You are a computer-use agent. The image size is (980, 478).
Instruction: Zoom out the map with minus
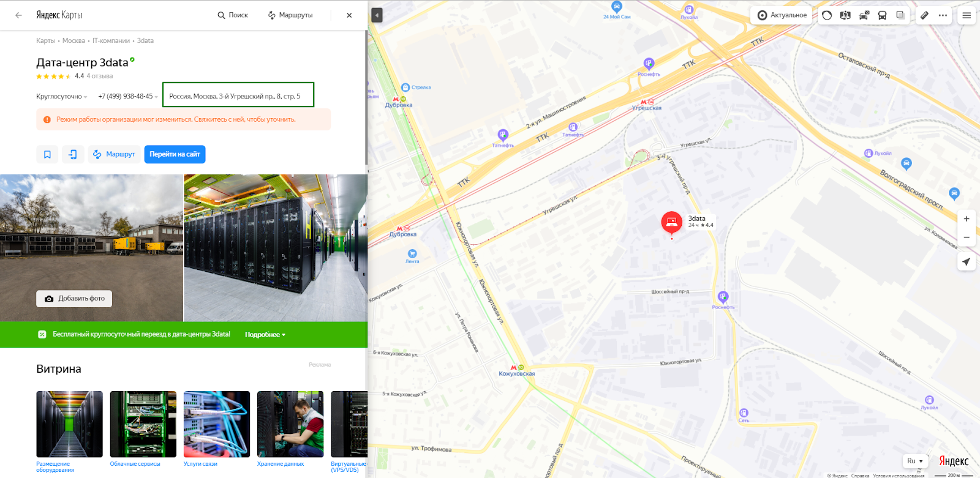pyautogui.click(x=967, y=237)
